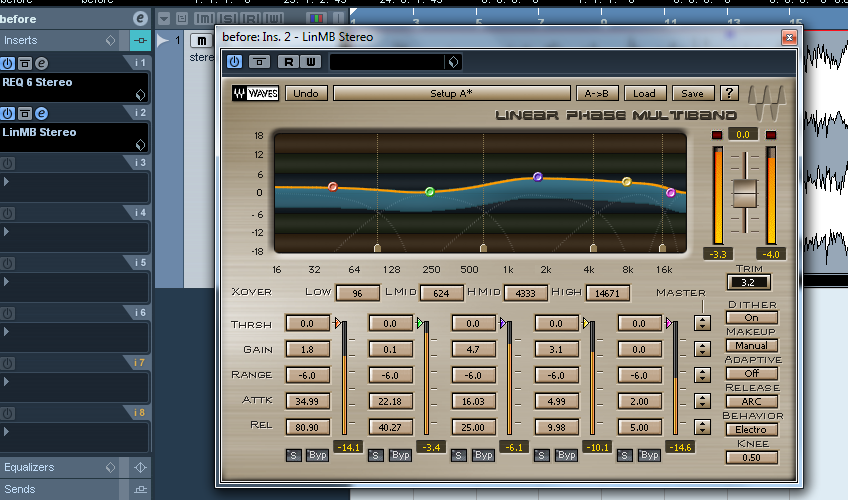This screenshot has width=848, height=500.
Task: Open the Inserts tab in inspector
Action: [21, 41]
